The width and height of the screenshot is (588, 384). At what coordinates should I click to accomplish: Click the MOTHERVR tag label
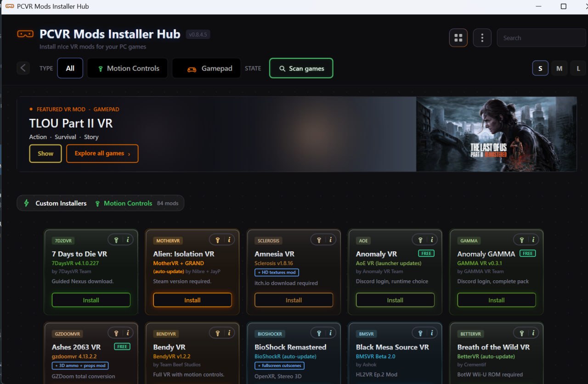coord(168,241)
